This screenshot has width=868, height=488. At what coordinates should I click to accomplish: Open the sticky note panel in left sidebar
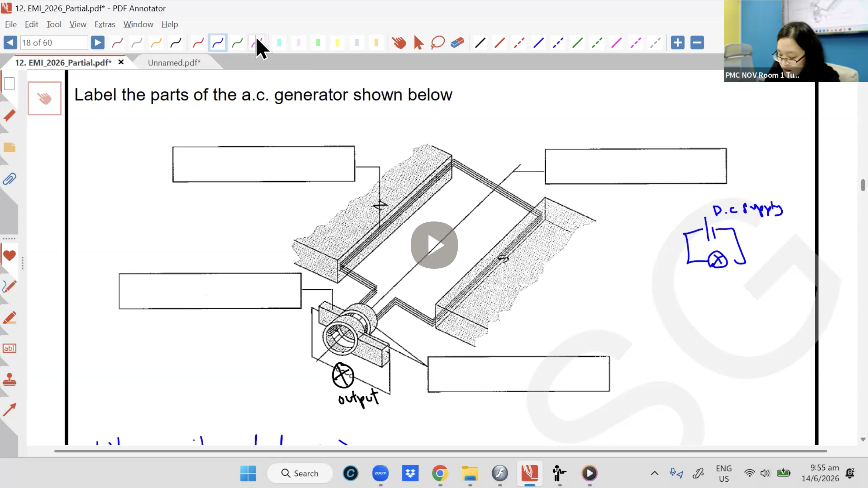(9, 148)
